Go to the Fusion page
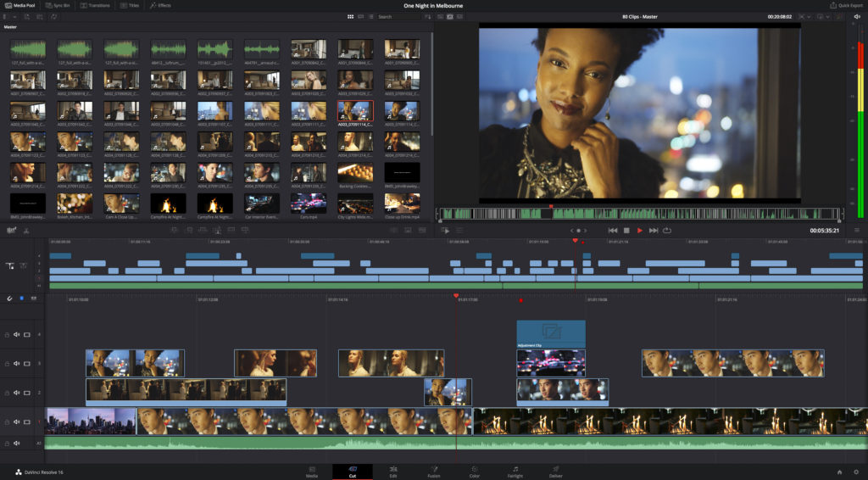 [434, 472]
